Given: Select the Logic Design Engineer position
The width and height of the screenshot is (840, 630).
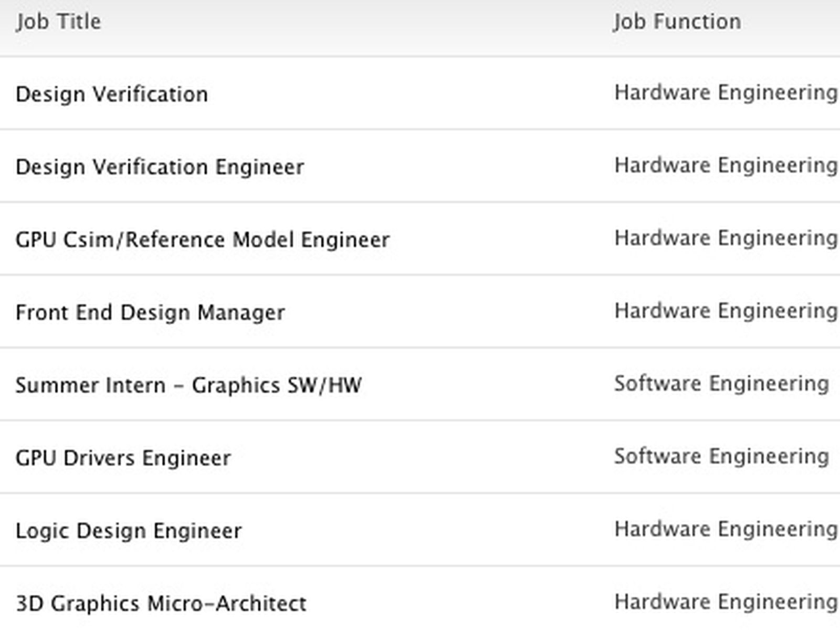Looking at the screenshot, I should (x=129, y=531).
